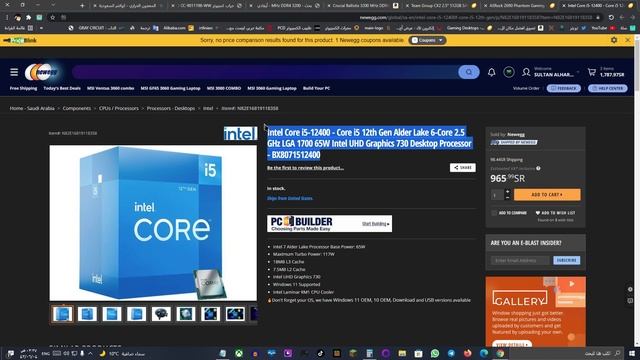
Task: Decrease quantity with down arrow
Action: tap(507, 198)
